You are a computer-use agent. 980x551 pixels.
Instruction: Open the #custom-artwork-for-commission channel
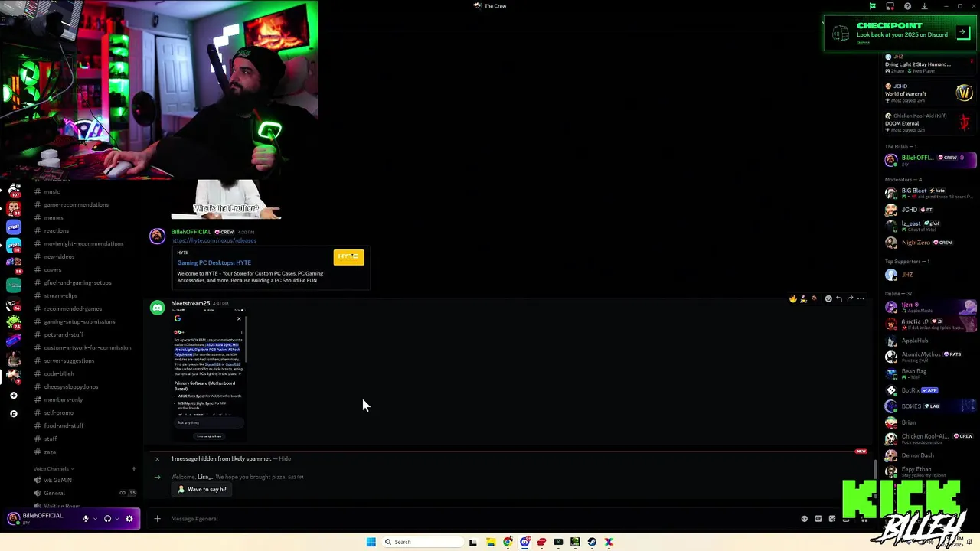pos(84,347)
